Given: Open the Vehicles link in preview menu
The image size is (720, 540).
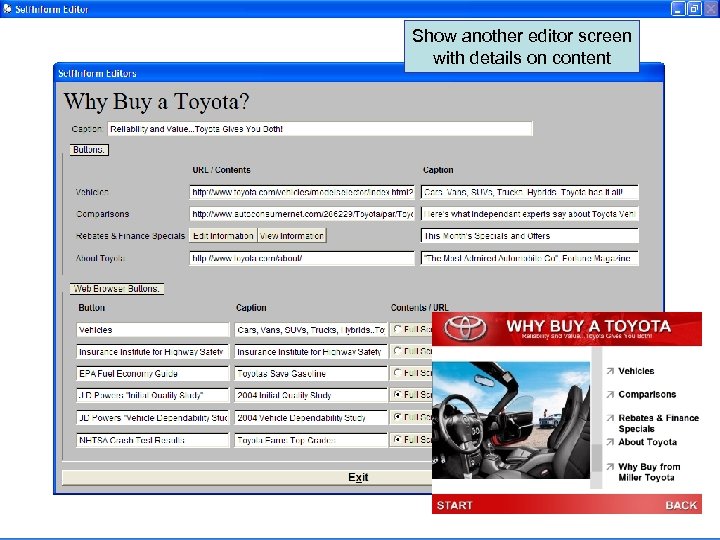Looking at the screenshot, I should click(x=636, y=371).
